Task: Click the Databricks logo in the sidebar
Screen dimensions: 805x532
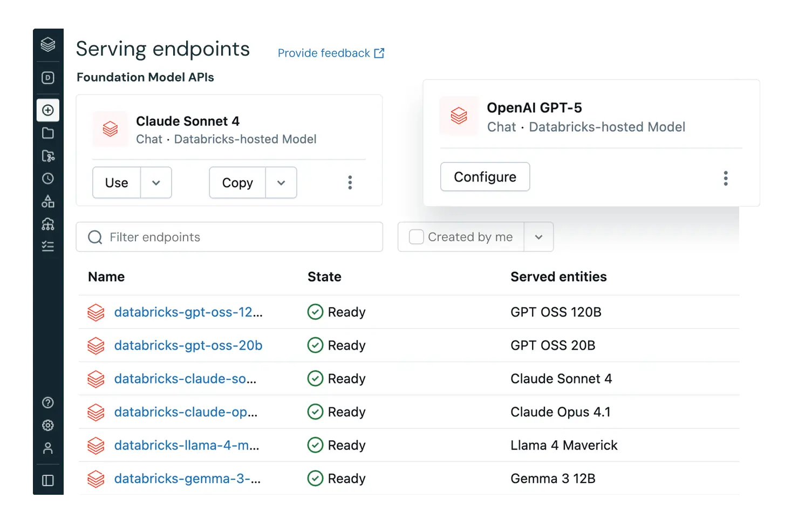Action: 47,45
